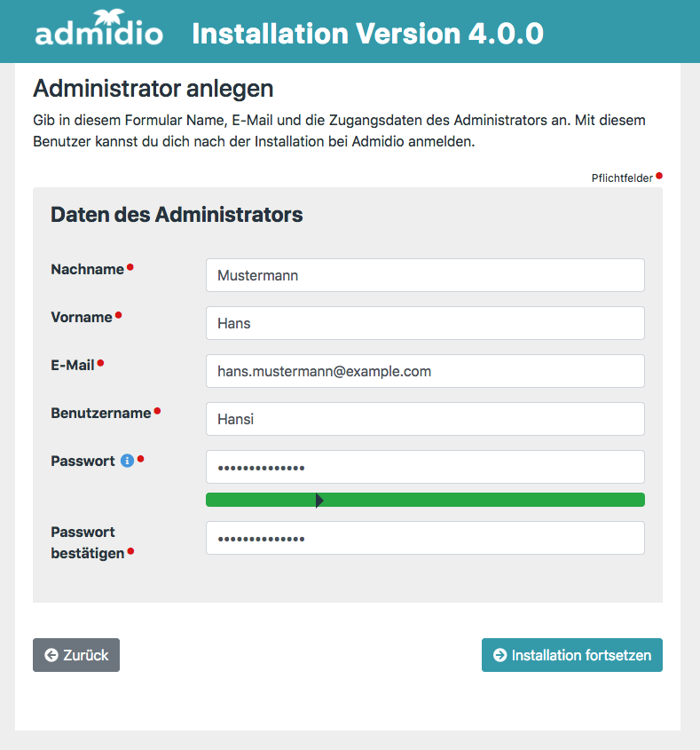Image resolution: width=700 pixels, height=750 pixels.
Task: Focus the Passwort input field
Action: (x=425, y=467)
